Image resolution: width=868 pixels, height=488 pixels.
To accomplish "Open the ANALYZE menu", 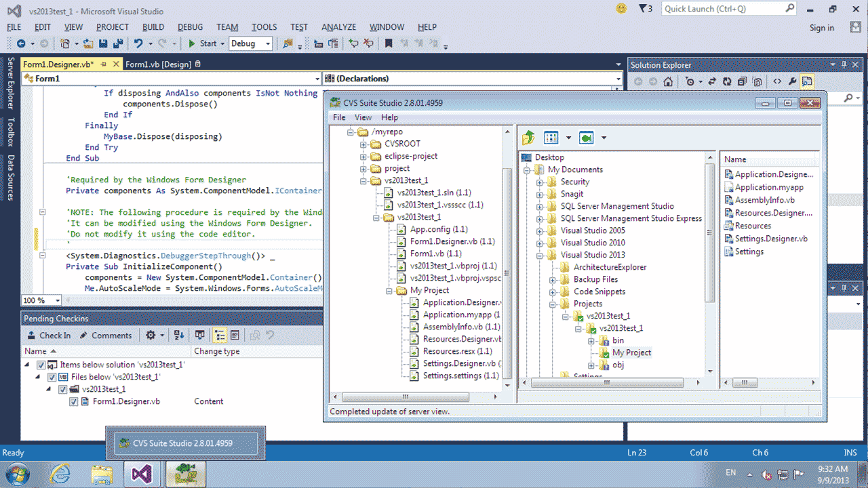I will point(338,27).
